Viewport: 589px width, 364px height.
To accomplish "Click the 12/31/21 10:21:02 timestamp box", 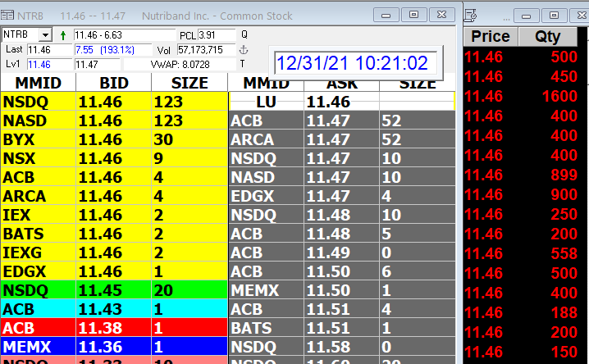I will tap(355, 62).
